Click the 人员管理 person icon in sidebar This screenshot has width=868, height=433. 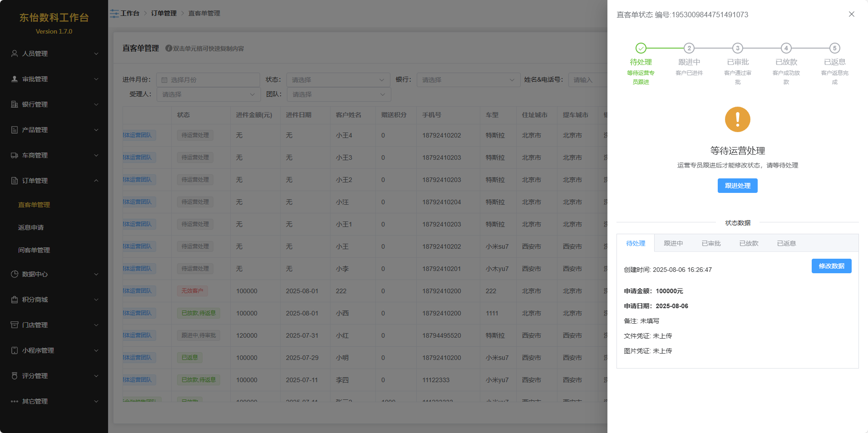15,54
